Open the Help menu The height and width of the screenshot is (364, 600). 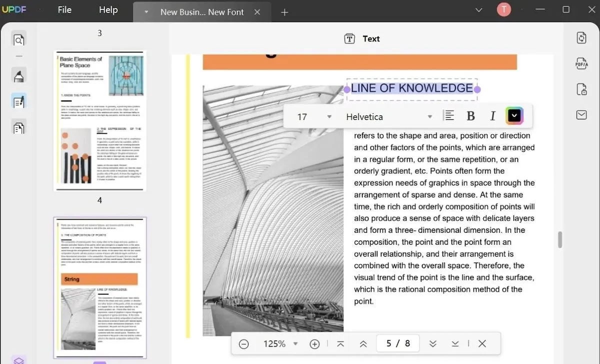point(108,9)
